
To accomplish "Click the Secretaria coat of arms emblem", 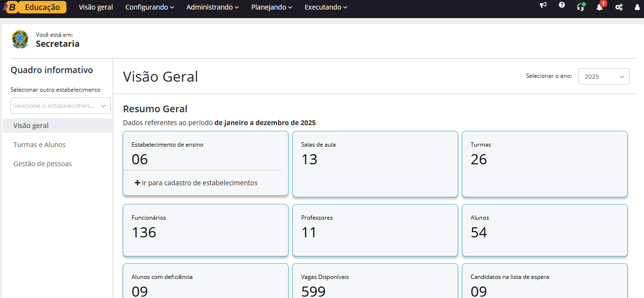I will [x=20, y=39].
